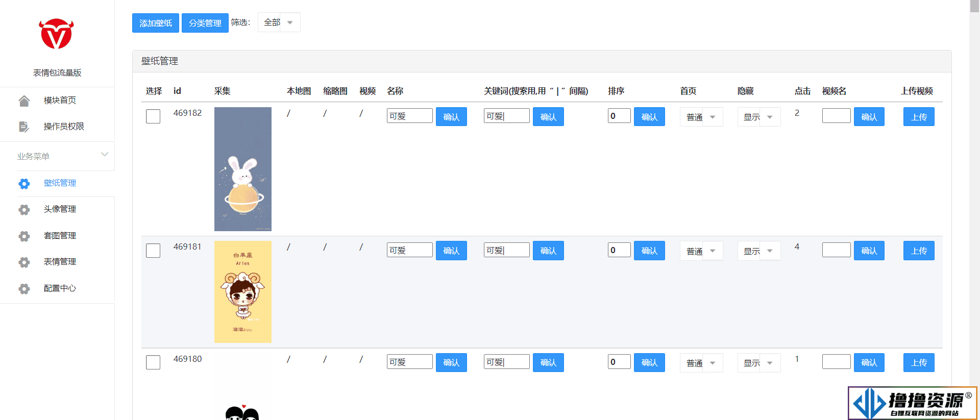
Task: Open the 隐藏 显示 dropdown in row 469182
Action: pos(759,117)
